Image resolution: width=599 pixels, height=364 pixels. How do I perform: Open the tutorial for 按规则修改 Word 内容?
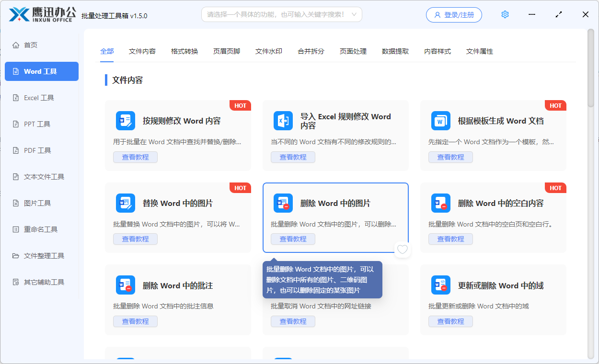[135, 157]
